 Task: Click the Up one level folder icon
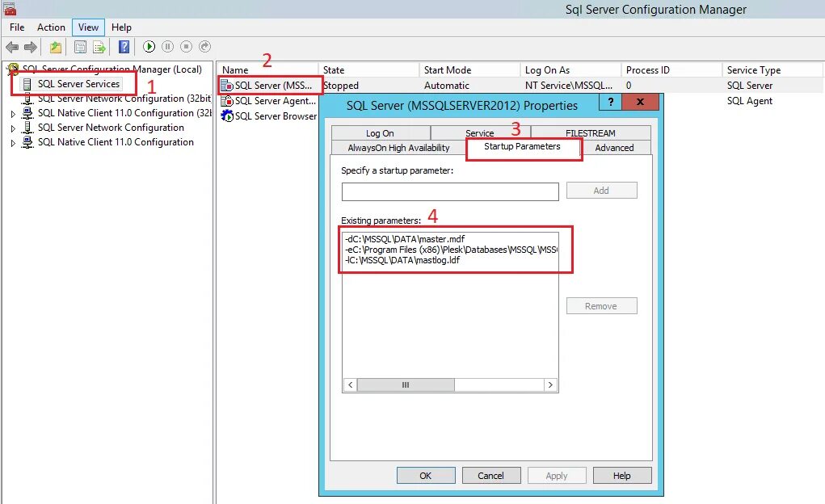[55, 47]
